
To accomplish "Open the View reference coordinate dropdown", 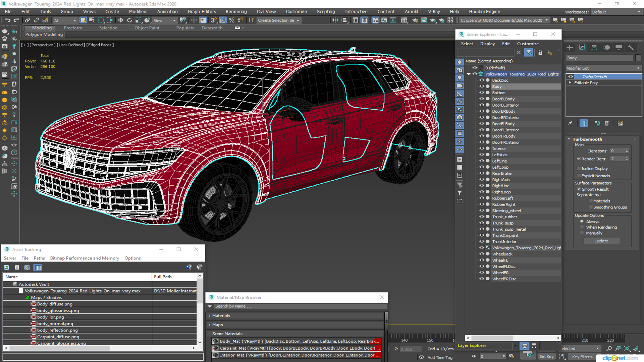I will click(x=164, y=20).
